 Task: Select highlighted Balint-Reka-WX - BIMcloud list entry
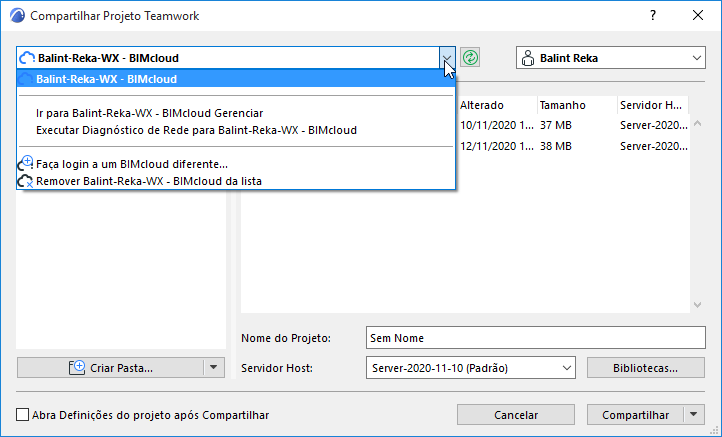pyautogui.click(x=236, y=79)
